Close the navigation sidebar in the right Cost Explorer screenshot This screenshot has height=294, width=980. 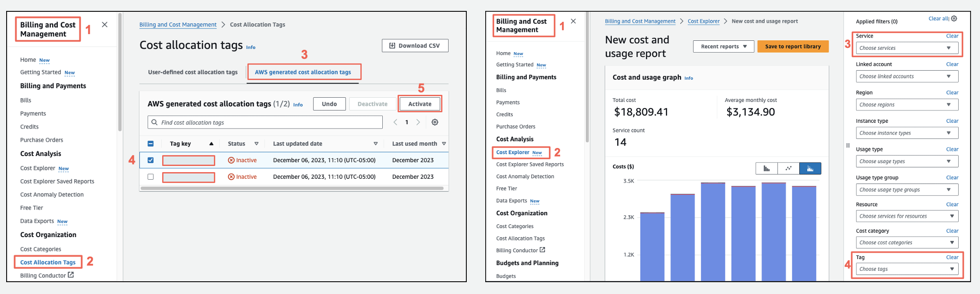573,21
